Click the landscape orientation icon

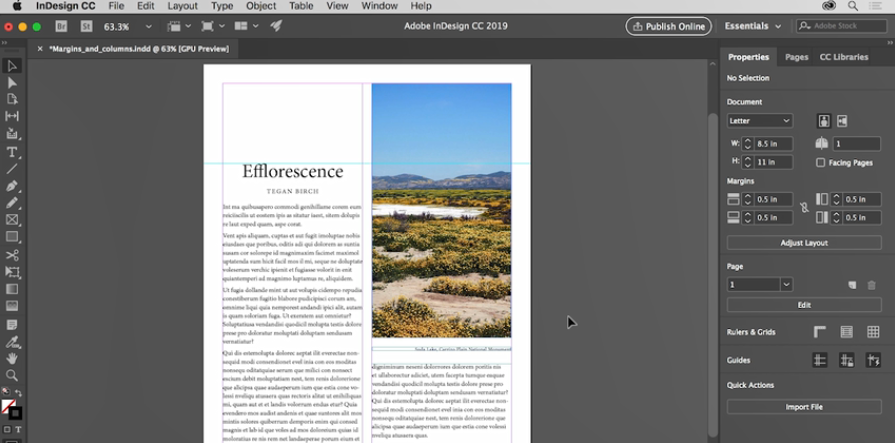click(x=842, y=121)
